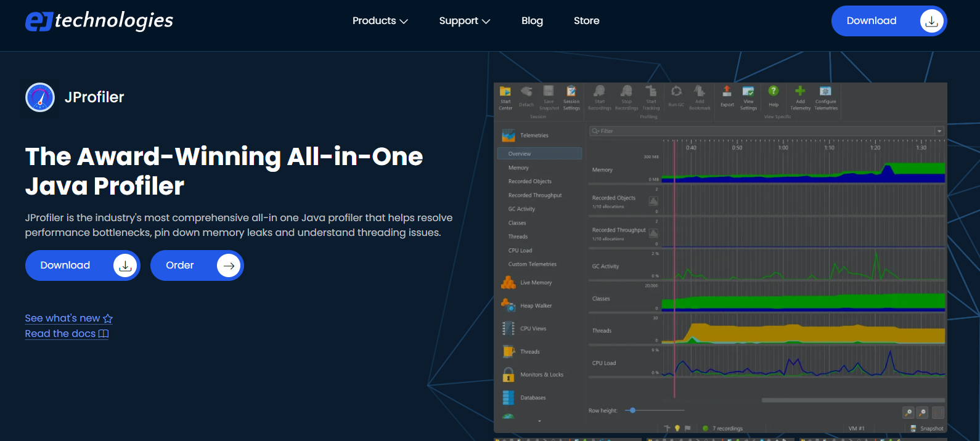The width and height of the screenshot is (980, 441).
Task: Click the Snapshot status bar entry
Action: pyautogui.click(x=926, y=428)
